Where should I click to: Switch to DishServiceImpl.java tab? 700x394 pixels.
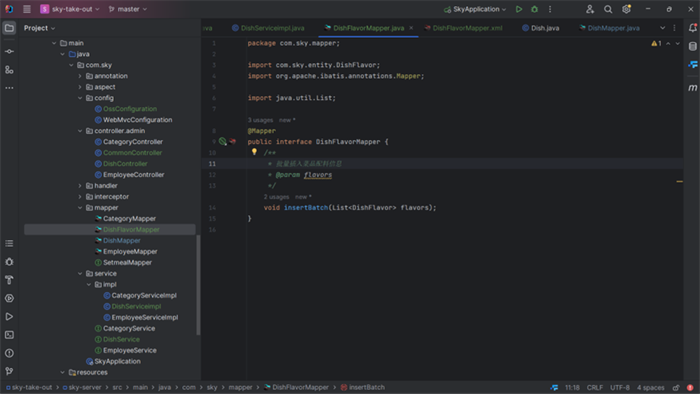click(x=268, y=28)
